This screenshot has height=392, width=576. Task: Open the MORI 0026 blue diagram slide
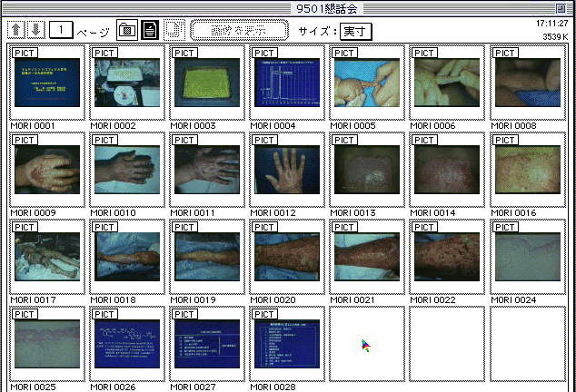(126, 343)
